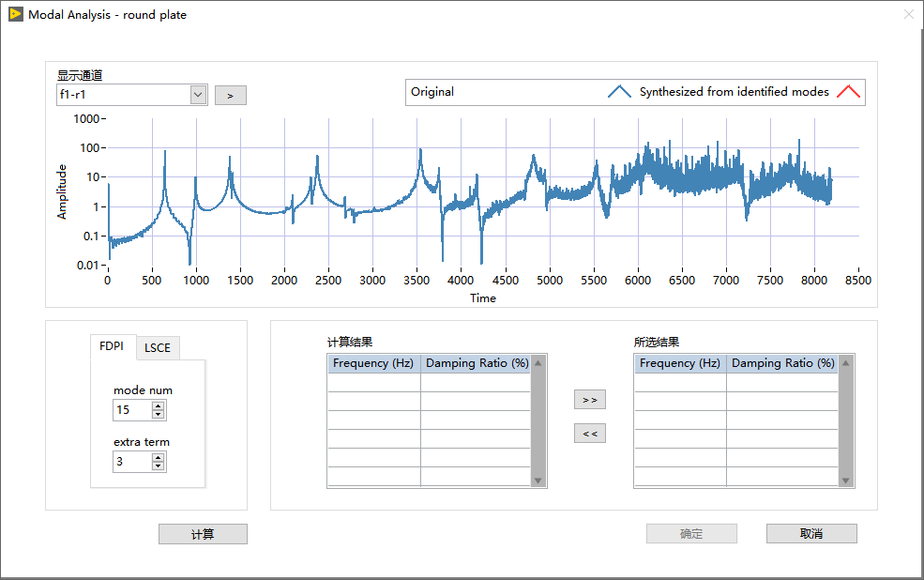Screen dimensions: 924x580
Task: Click the blue Original plot line icon
Action: [x=619, y=91]
